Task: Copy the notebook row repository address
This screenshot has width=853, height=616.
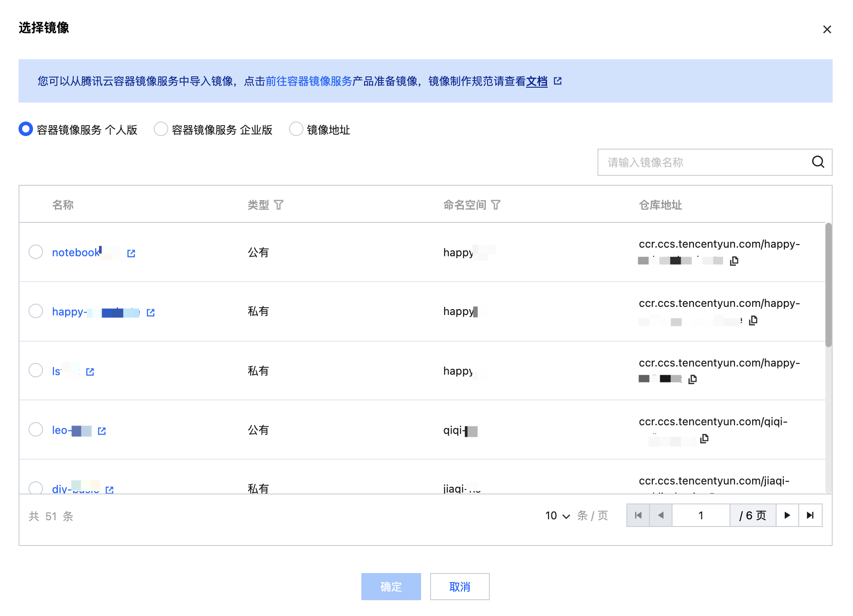Action: click(734, 261)
